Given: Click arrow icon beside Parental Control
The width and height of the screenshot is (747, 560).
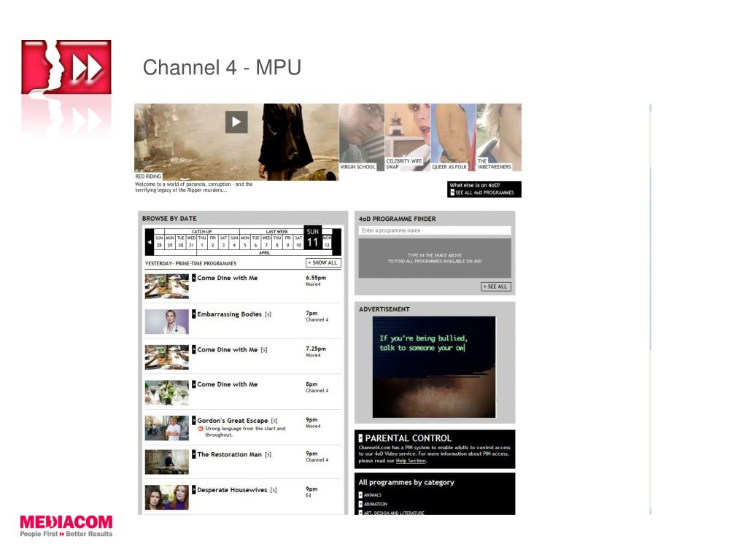Looking at the screenshot, I should [360, 438].
